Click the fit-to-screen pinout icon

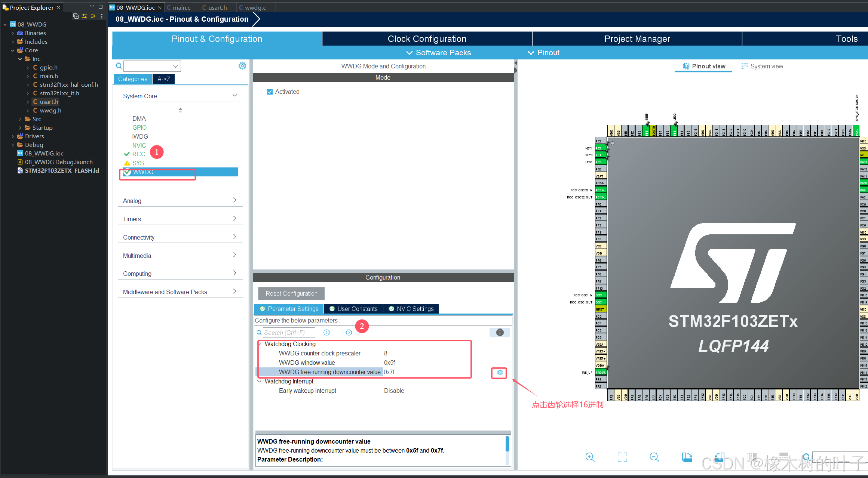pos(622,457)
